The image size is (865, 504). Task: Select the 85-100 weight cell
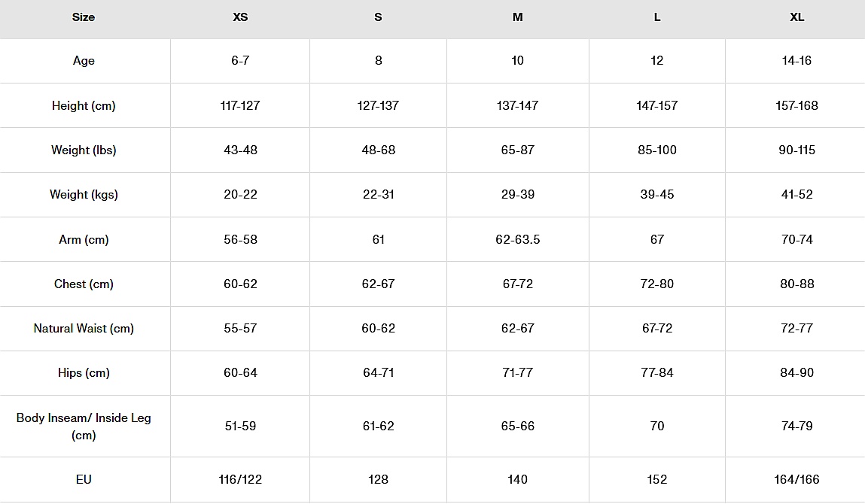coord(657,150)
